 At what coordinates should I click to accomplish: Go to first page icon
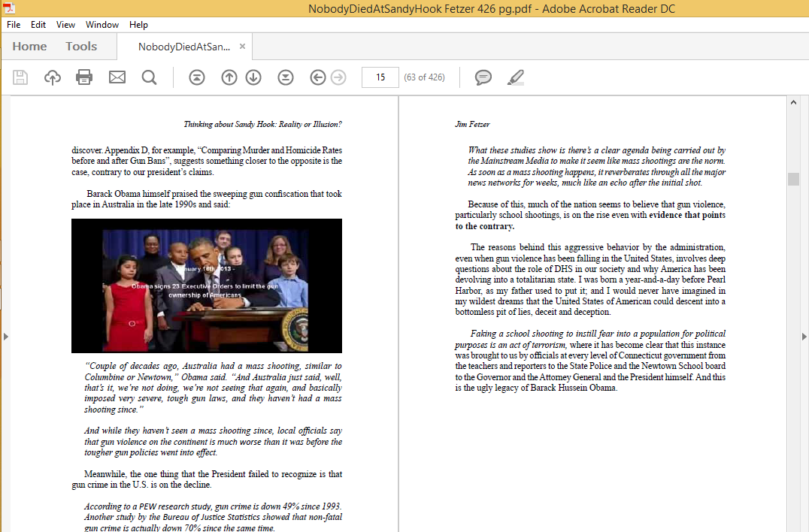click(196, 77)
